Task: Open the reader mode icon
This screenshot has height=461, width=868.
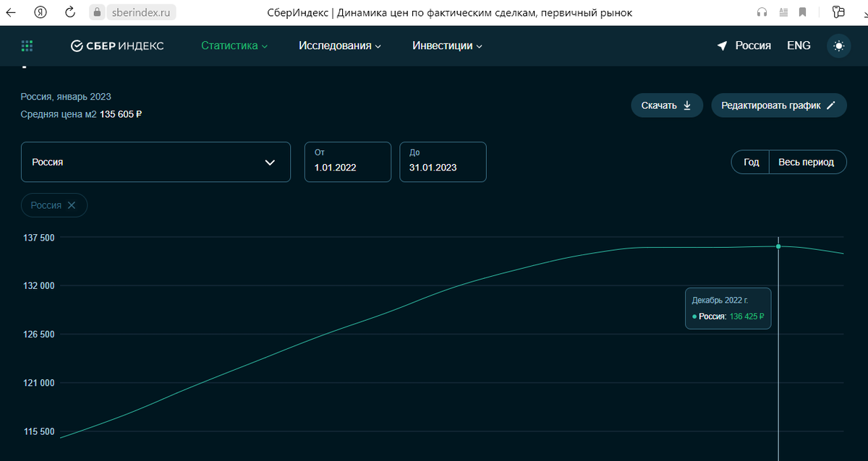Action: point(783,12)
